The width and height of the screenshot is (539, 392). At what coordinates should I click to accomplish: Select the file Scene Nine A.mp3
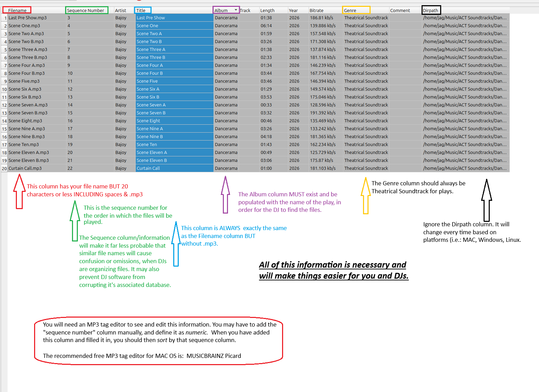(x=27, y=128)
